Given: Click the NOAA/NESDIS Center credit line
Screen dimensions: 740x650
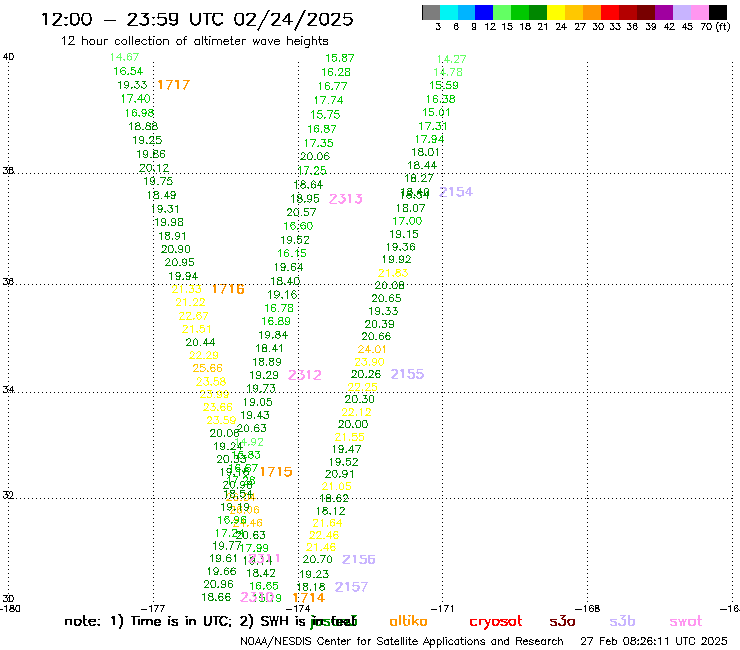Looking at the screenshot, I should click(402, 641).
